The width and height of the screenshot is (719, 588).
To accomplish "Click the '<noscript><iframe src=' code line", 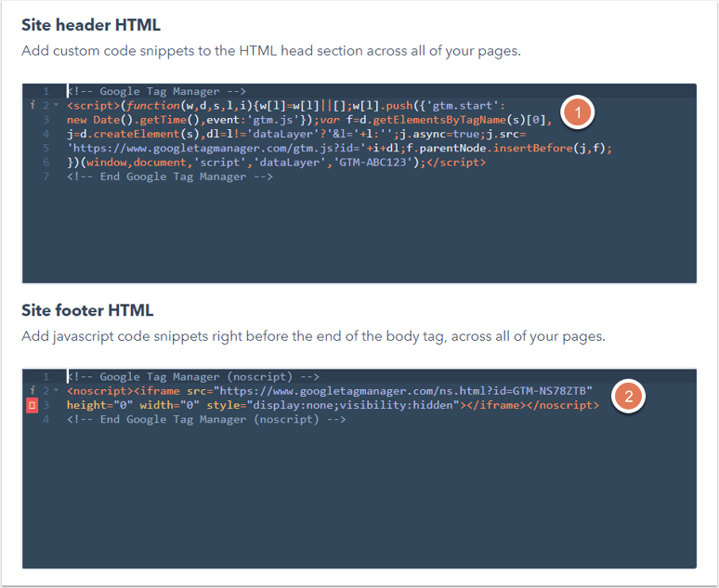I will pyautogui.click(x=329, y=391).
